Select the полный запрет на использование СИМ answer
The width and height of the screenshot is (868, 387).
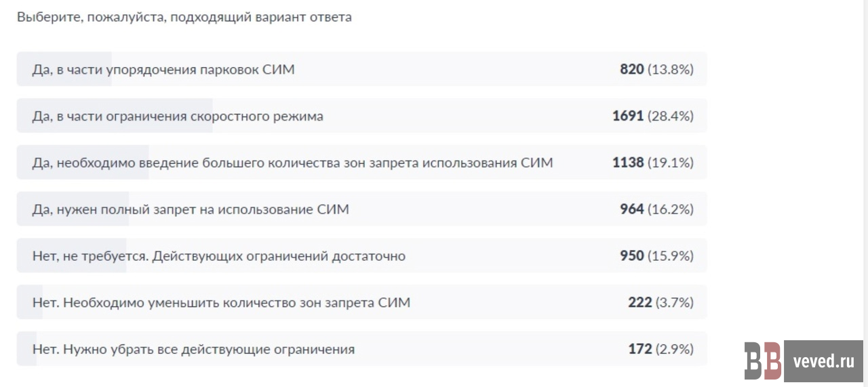coord(191,209)
